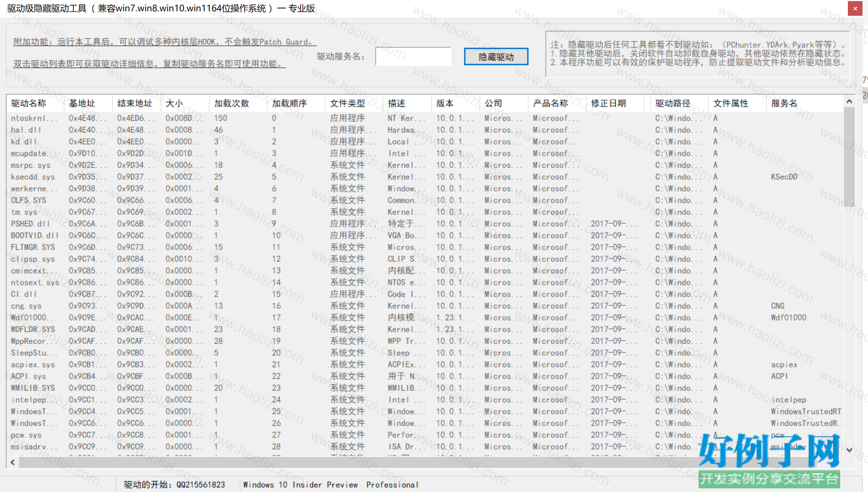Sort by 加载顺序 column header
Image resolution: width=868 pixels, height=492 pixels.
(296, 103)
